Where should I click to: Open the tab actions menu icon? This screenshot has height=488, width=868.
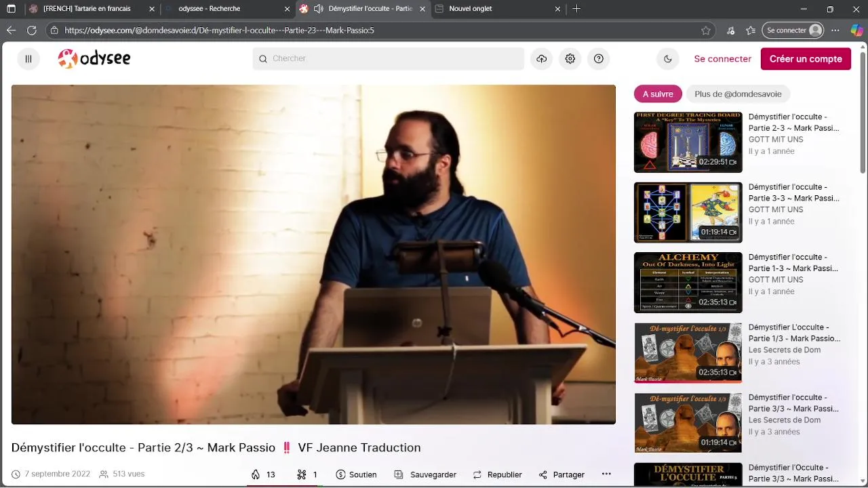click(x=11, y=9)
